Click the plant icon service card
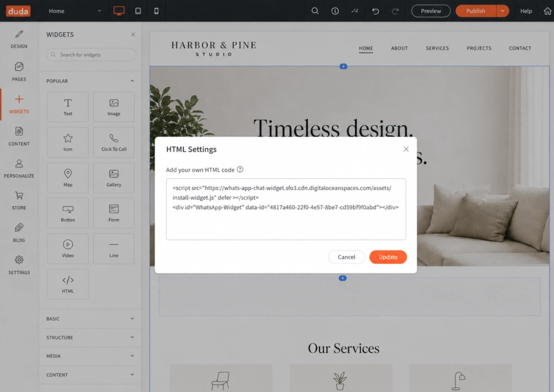 pyautogui.click(x=341, y=378)
